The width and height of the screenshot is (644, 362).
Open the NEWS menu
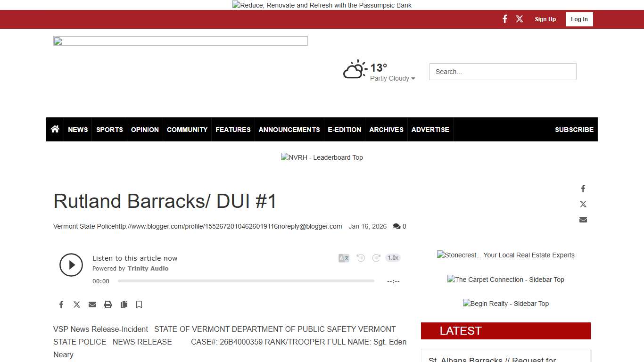click(x=78, y=130)
